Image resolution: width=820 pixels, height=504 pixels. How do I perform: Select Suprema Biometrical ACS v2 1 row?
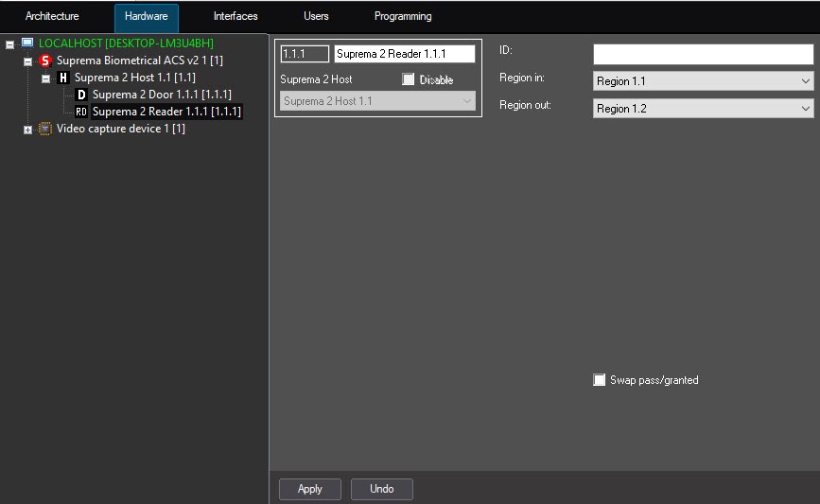pyautogui.click(x=140, y=61)
